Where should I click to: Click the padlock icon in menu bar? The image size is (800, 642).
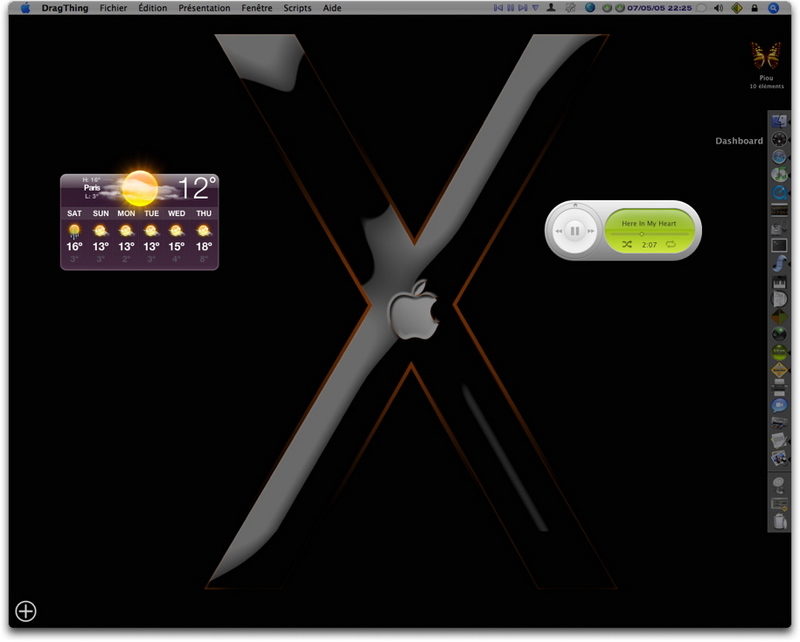754,8
